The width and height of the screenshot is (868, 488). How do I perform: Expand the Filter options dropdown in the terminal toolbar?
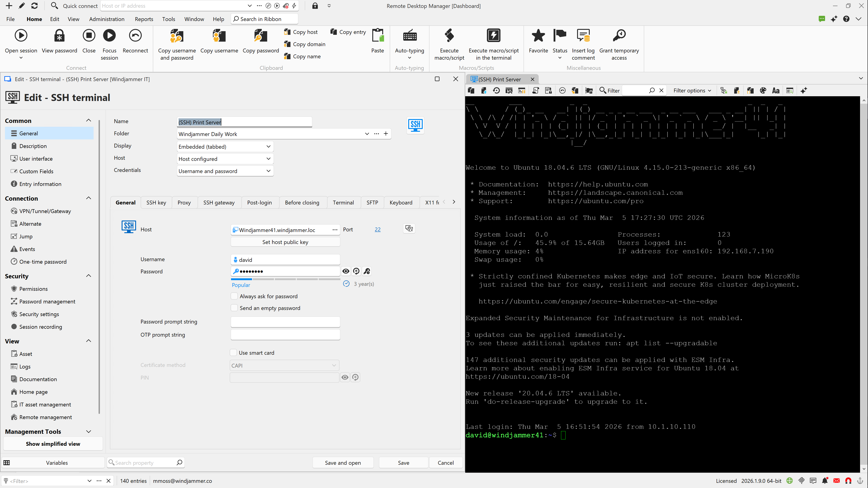pyautogui.click(x=692, y=90)
